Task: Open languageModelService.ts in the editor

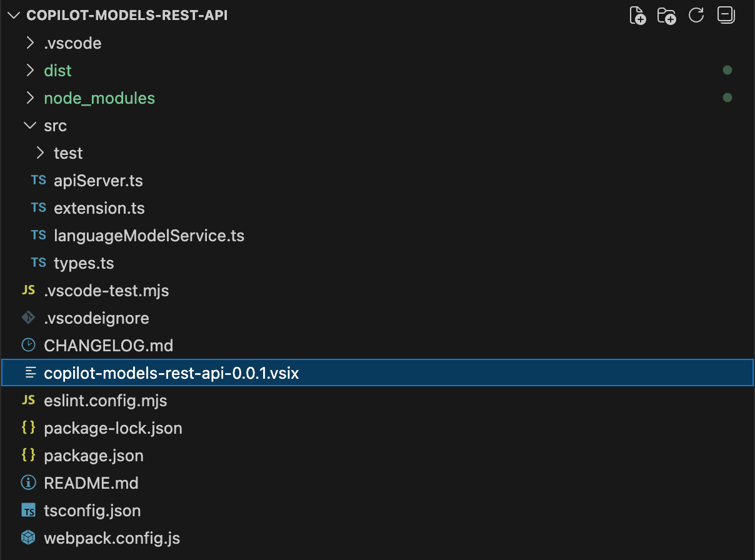Action: point(149,236)
